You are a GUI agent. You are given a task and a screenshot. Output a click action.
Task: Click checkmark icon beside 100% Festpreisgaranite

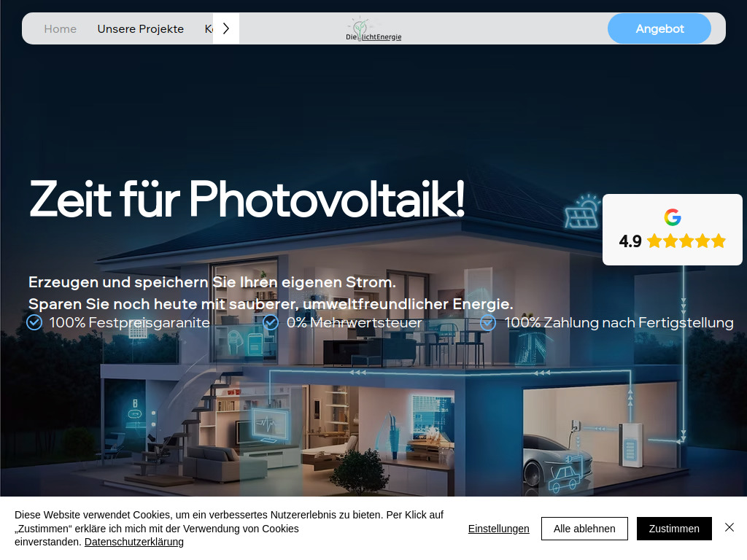click(34, 322)
